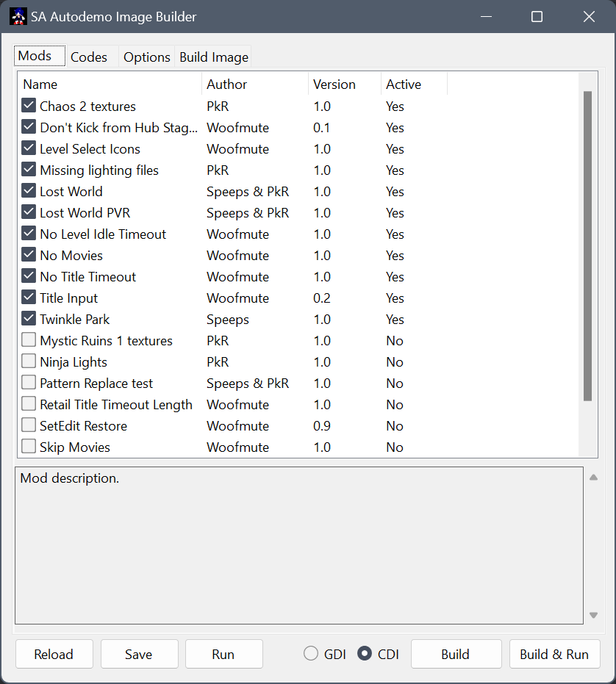This screenshot has height=684, width=616.
Task: Go to the Build Image tab
Action: coord(214,57)
